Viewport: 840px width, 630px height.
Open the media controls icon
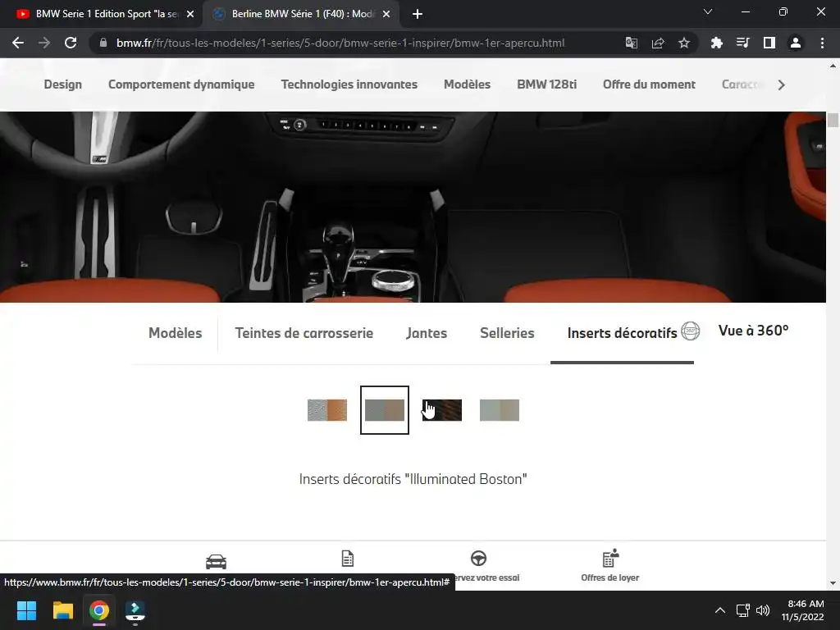click(x=743, y=43)
